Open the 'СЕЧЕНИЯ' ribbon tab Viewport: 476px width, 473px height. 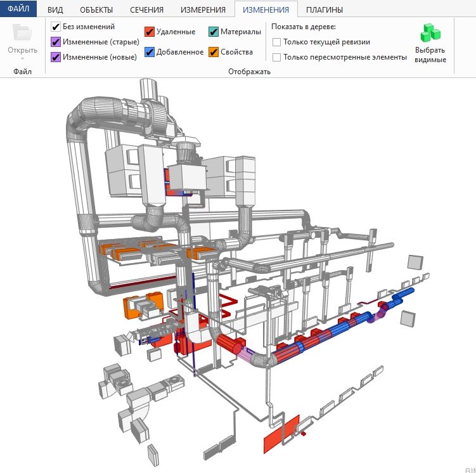pyautogui.click(x=146, y=10)
